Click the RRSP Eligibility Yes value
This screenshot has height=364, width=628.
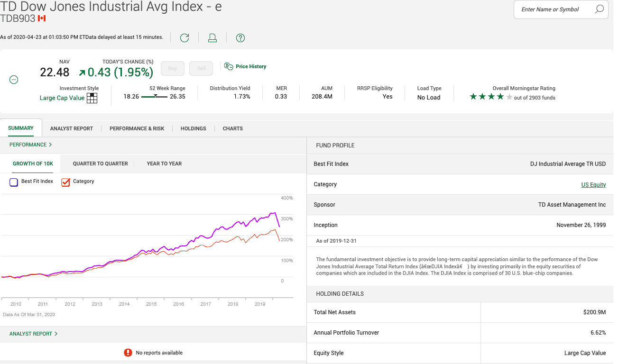point(388,97)
